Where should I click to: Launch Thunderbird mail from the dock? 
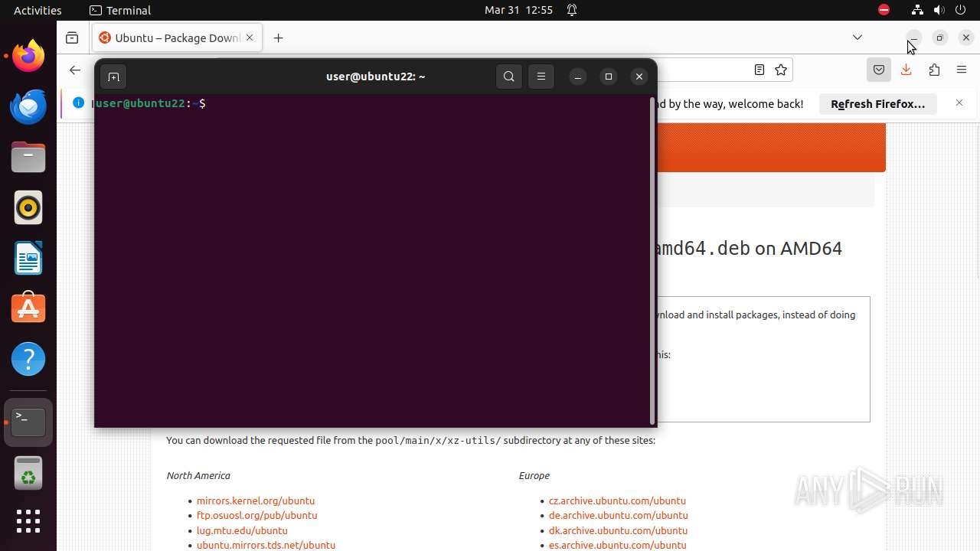pyautogui.click(x=28, y=106)
